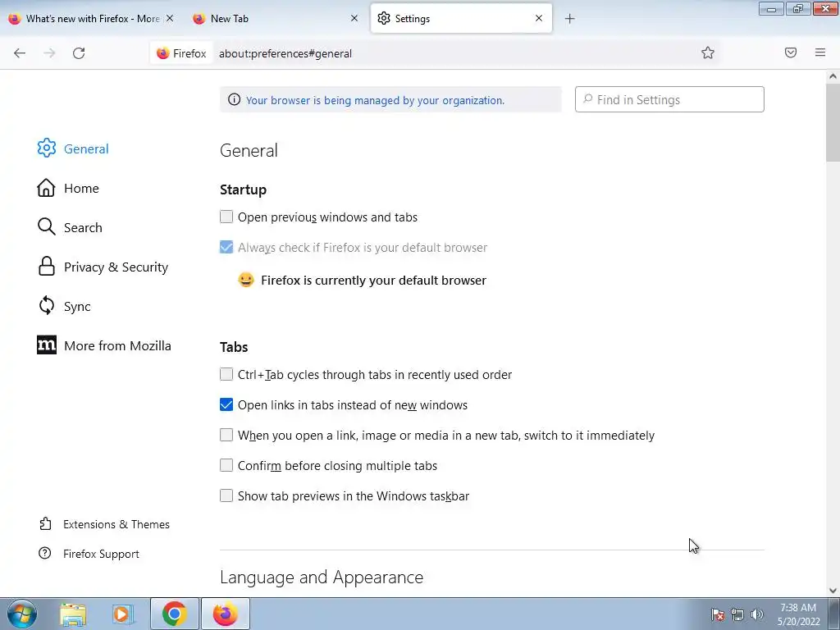Screen dimensions: 840x630
Task: Click the Privacy & Security lock icon
Action: (47, 267)
